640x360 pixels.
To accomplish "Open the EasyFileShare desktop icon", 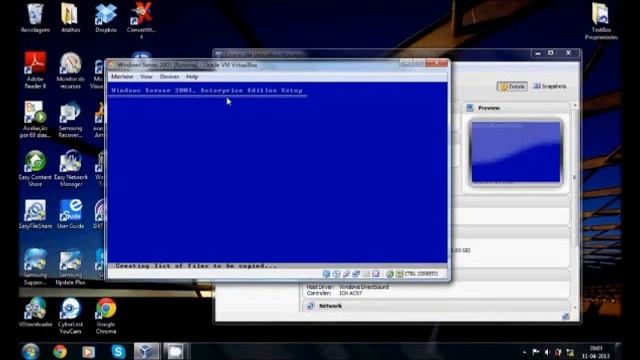I will click(35, 214).
